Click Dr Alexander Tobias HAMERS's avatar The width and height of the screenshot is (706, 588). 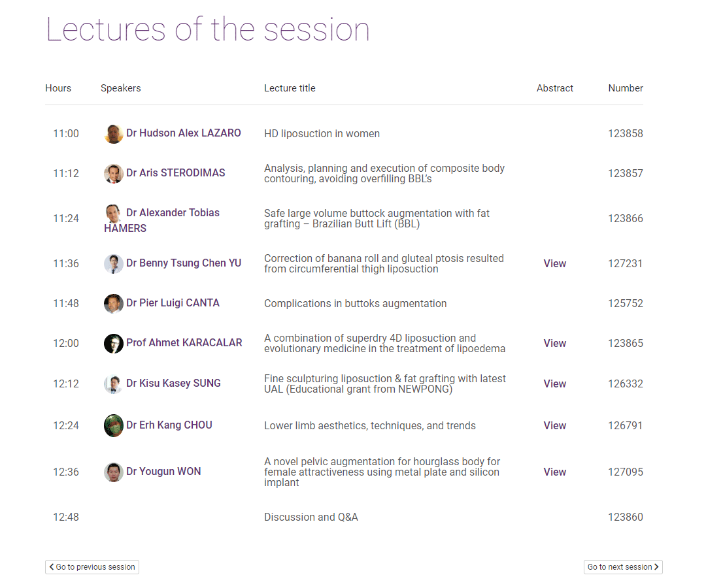point(114,213)
